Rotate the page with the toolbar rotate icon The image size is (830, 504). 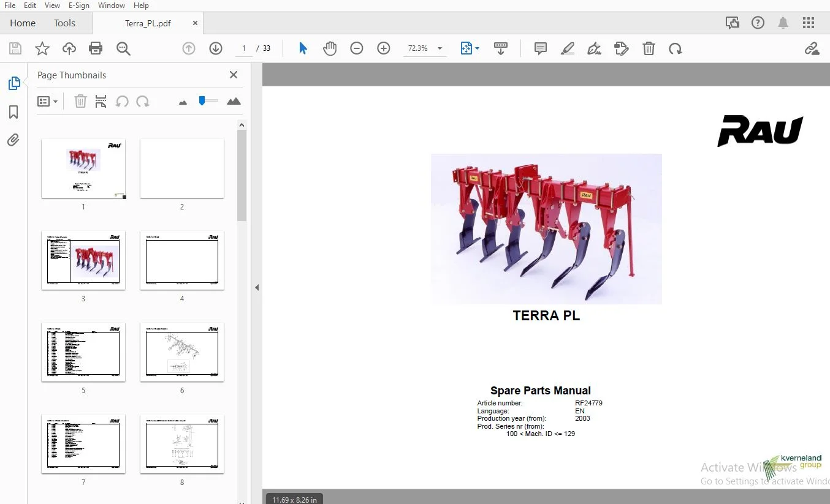(x=676, y=48)
